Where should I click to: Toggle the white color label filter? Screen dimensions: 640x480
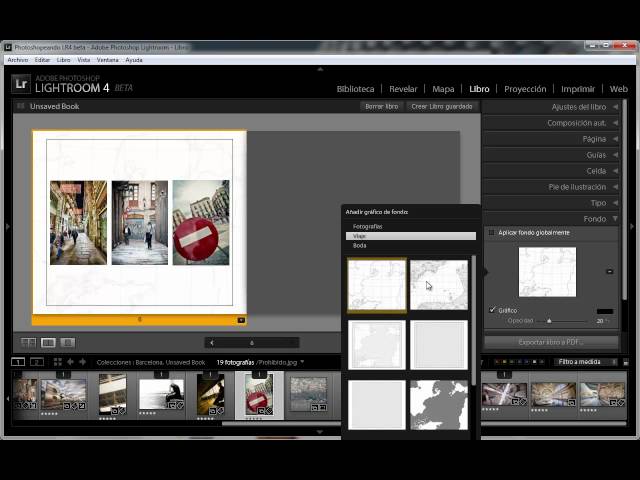coord(535,362)
